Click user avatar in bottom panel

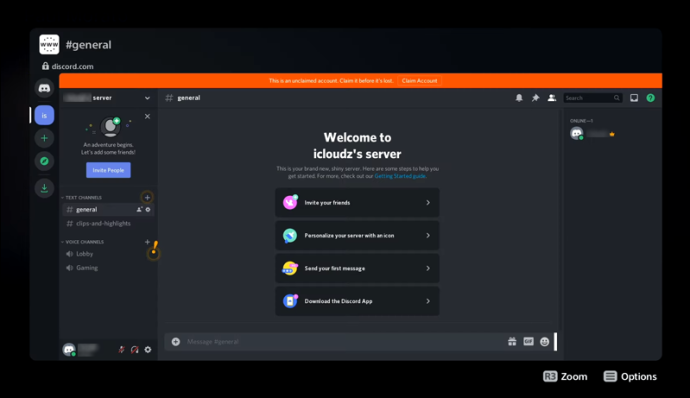(69, 350)
